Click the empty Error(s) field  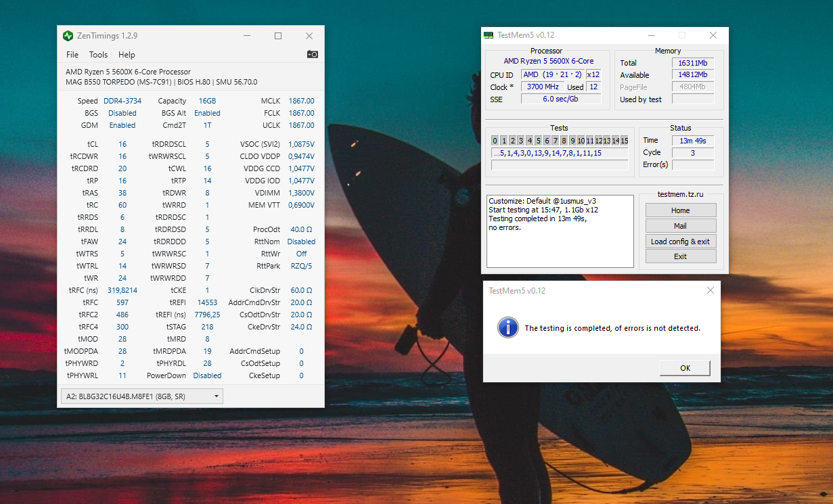point(693,165)
